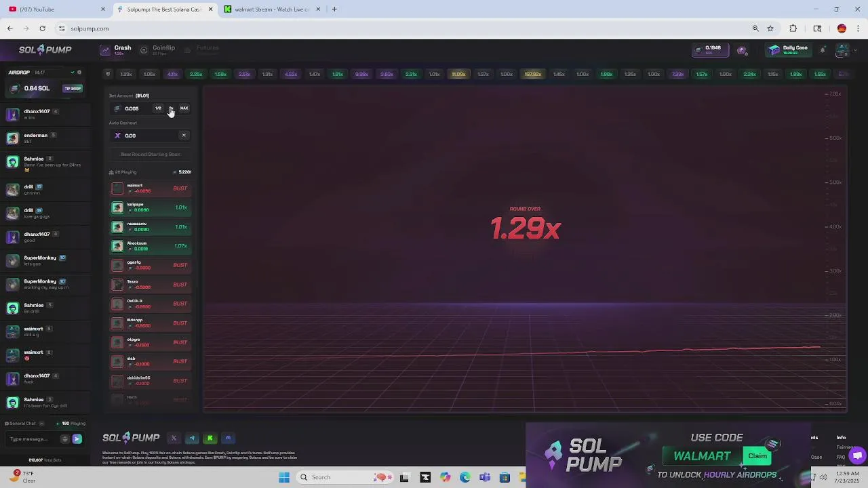Select walmart player row marked BUST
868x488 pixels.
click(151, 188)
